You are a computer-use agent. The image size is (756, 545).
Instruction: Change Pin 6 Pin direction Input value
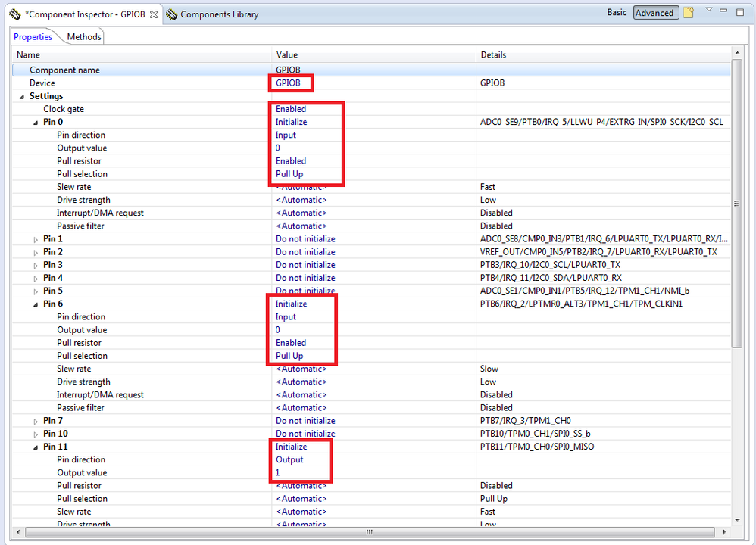pyautogui.click(x=286, y=316)
